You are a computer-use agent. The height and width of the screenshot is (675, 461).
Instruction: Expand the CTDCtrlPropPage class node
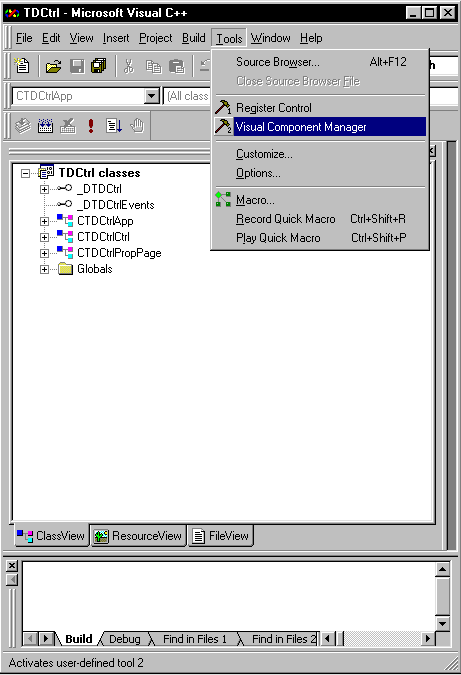[x=44, y=253]
